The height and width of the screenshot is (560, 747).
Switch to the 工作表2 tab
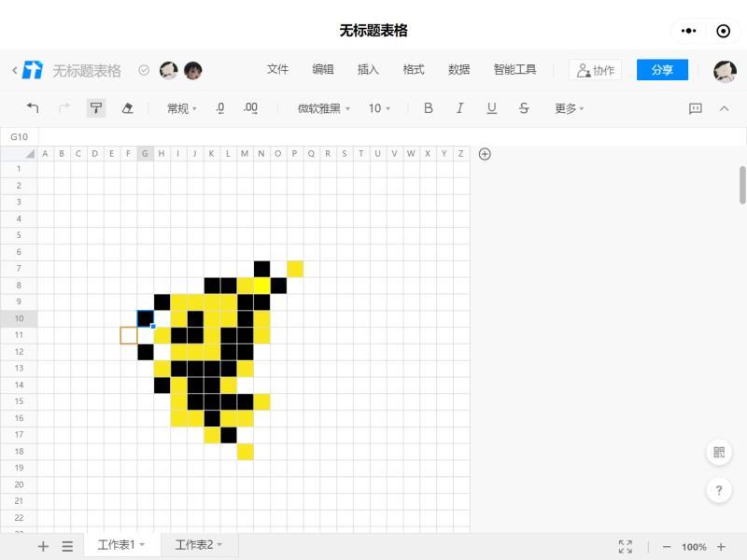pos(199,545)
